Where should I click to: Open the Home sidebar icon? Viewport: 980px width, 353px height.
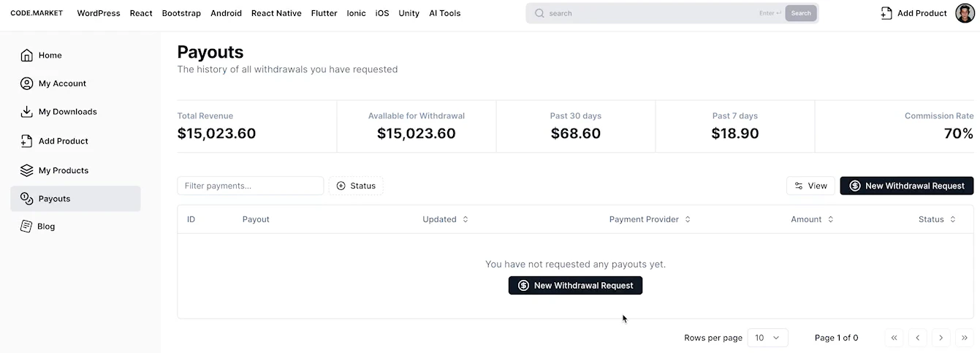tap(27, 56)
